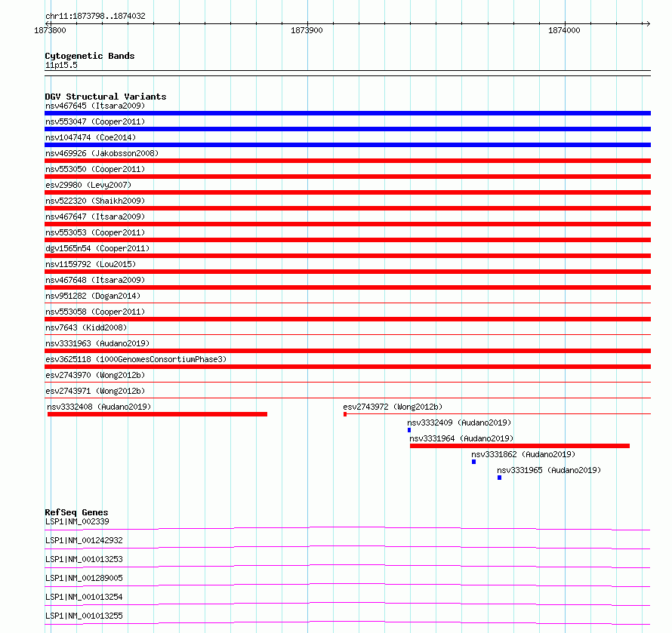Screen dimensions: 672x633
Task: Click the nsv3332408 (Audano2019) red bar
Action: click(157, 414)
